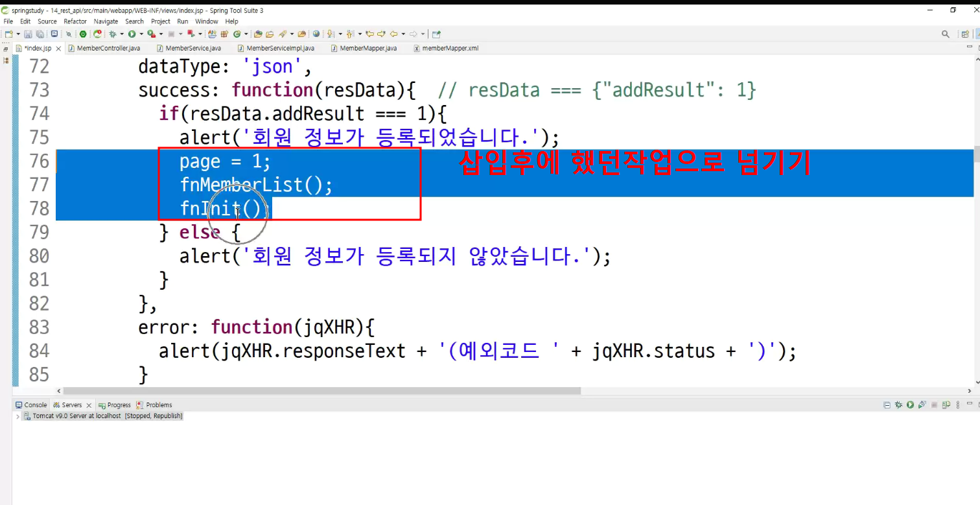Close the index.jsp editor tab
The width and height of the screenshot is (980, 505).
tap(58, 49)
